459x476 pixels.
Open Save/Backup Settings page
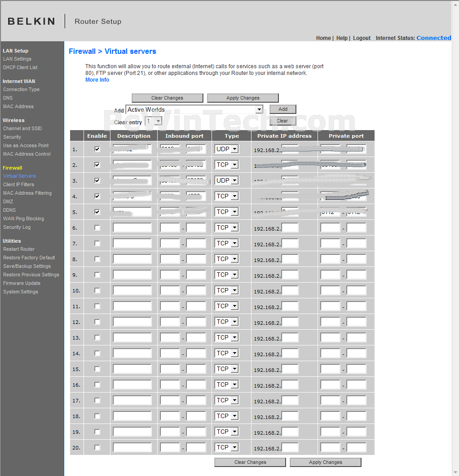27,266
